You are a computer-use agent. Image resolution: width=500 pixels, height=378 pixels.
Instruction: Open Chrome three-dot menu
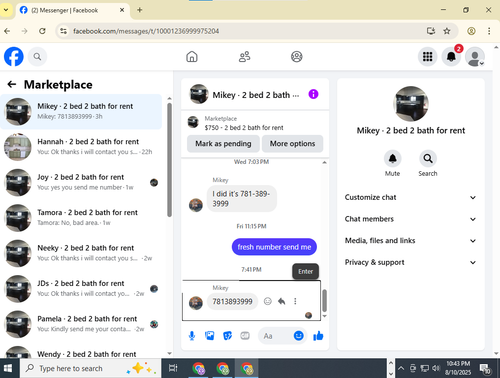click(489, 31)
